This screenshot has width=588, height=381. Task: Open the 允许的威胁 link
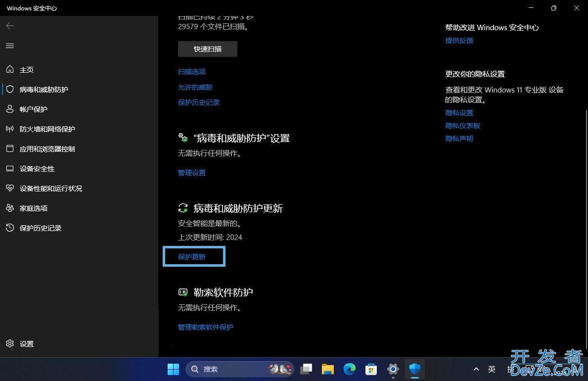click(195, 87)
